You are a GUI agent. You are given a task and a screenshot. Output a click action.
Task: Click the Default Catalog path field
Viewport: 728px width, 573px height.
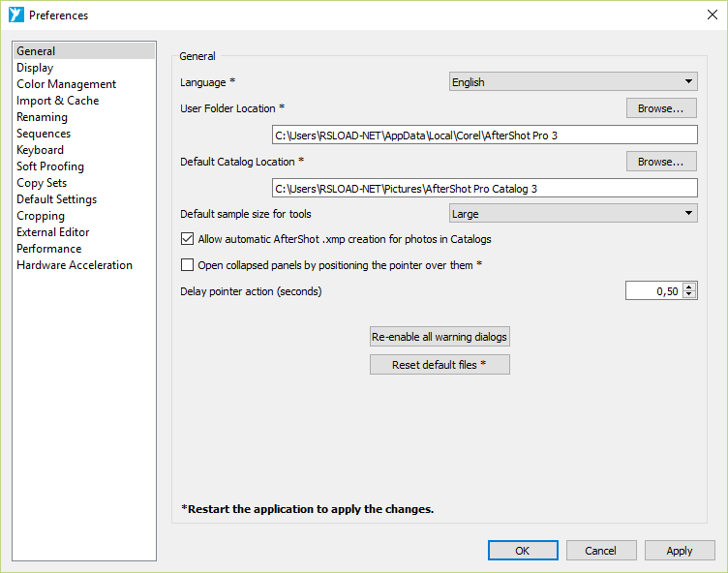point(484,189)
